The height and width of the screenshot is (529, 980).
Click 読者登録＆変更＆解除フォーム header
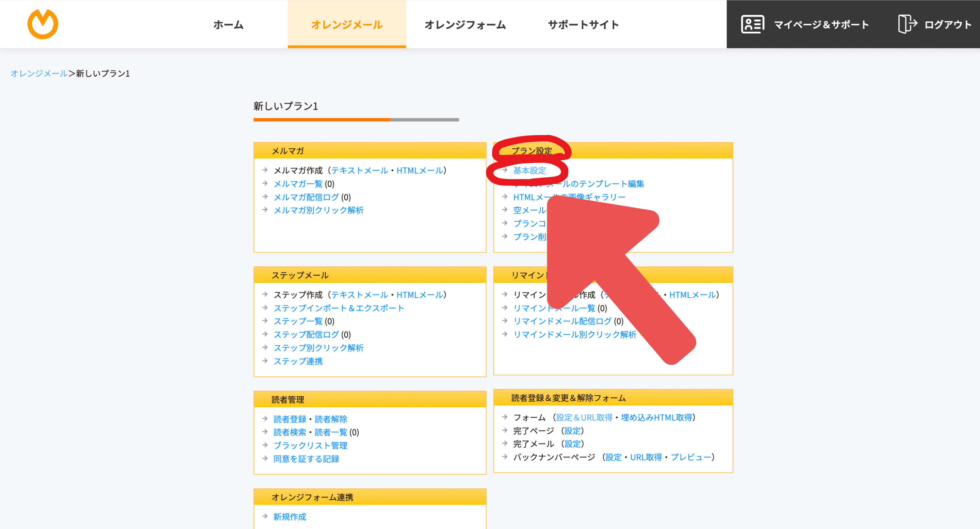pos(613,398)
